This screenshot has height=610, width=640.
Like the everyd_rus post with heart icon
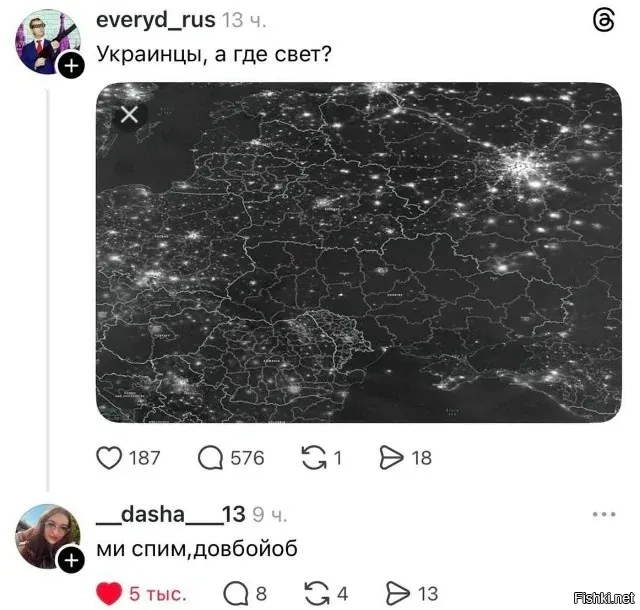coord(109,458)
